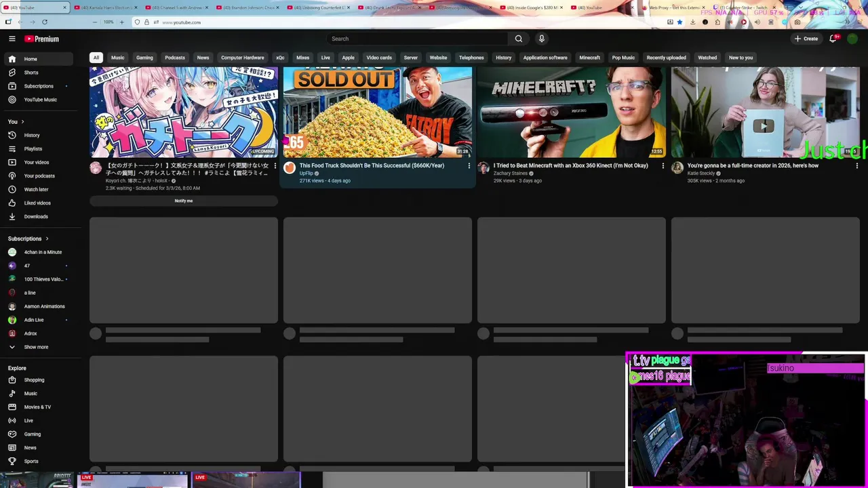Switch to Inside Google's $280 M browser tab
The height and width of the screenshot is (488, 868).
pyautogui.click(x=532, y=7)
